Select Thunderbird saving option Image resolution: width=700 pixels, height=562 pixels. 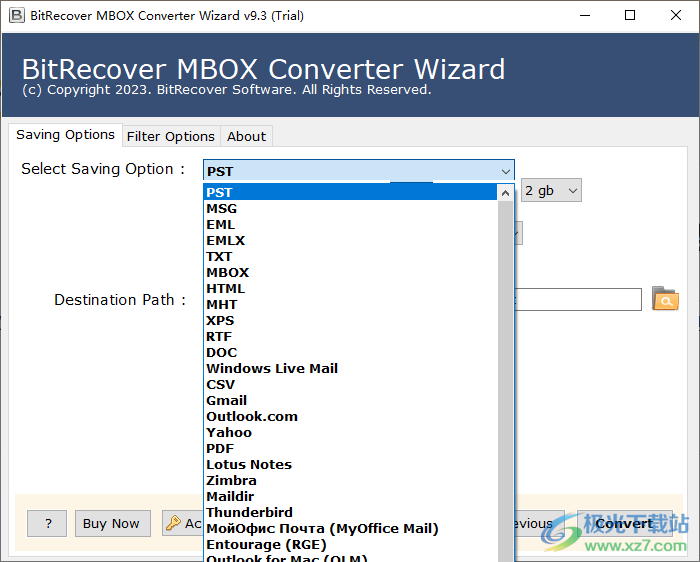[x=350, y=512]
